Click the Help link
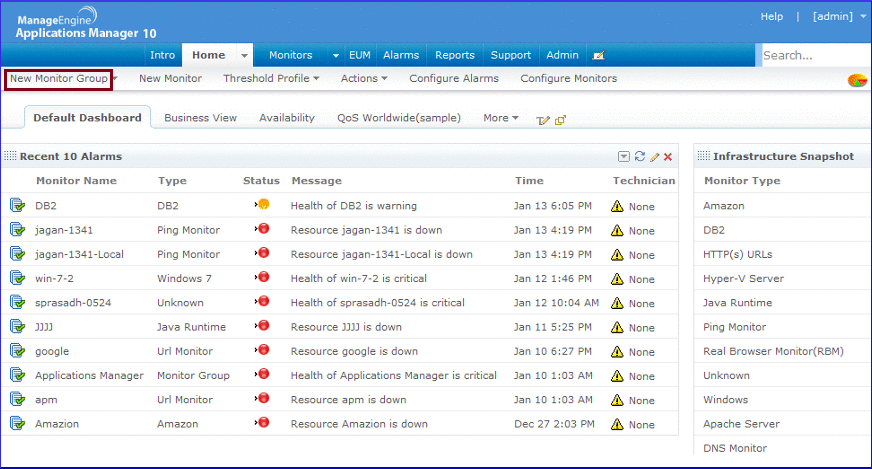This screenshot has height=469, width=872. point(771,17)
